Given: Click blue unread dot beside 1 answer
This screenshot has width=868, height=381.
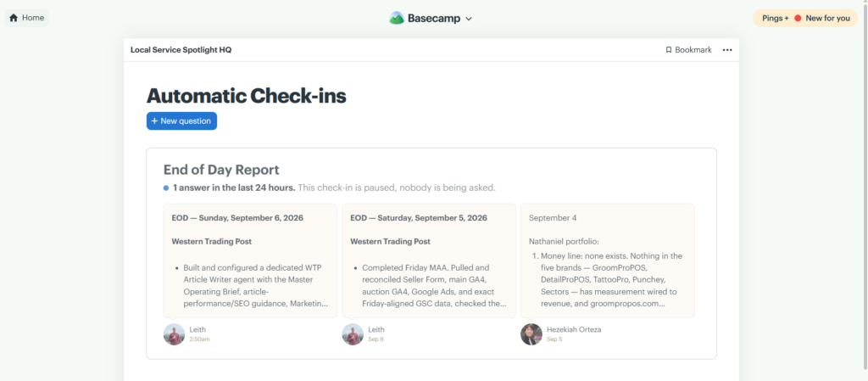Looking at the screenshot, I should (x=166, y=188).
